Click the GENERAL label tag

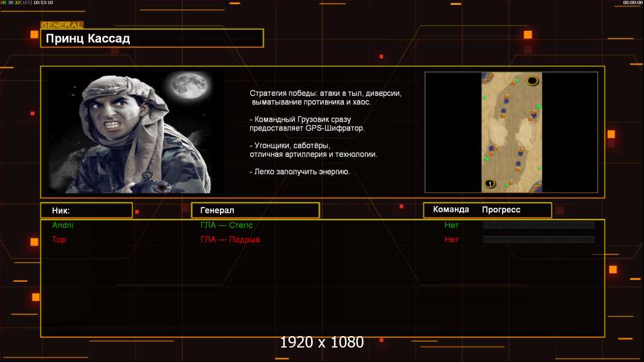62,25
